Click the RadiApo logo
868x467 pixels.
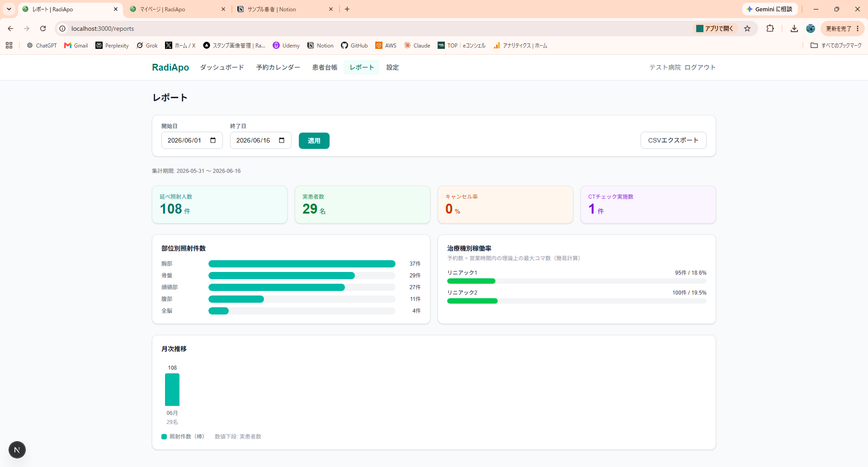click(170, 67)
